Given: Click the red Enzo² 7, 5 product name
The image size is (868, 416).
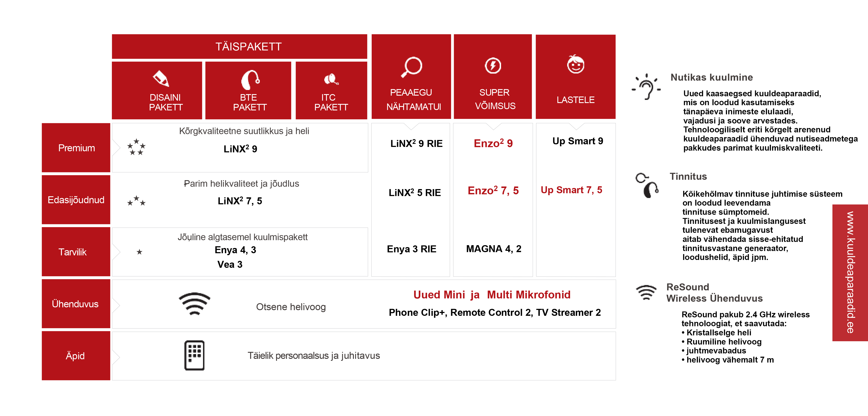Looking at the screenshot, I should coord(493,190).
